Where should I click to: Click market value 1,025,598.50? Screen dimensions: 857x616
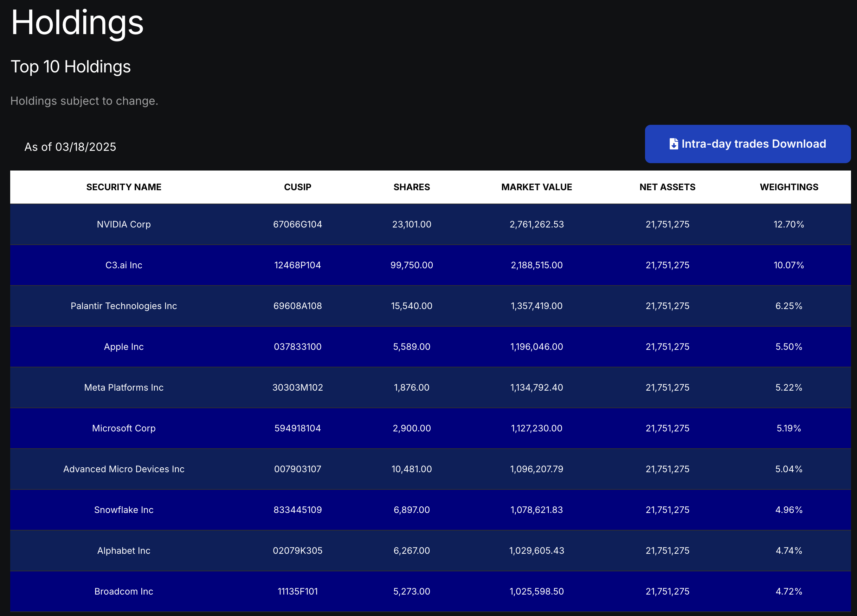point(536,592)
